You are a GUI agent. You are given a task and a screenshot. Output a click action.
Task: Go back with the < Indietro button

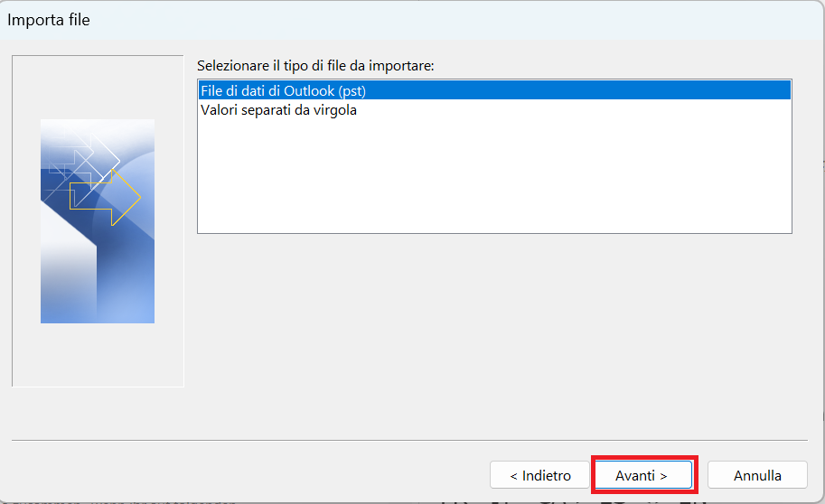(539, 475)
